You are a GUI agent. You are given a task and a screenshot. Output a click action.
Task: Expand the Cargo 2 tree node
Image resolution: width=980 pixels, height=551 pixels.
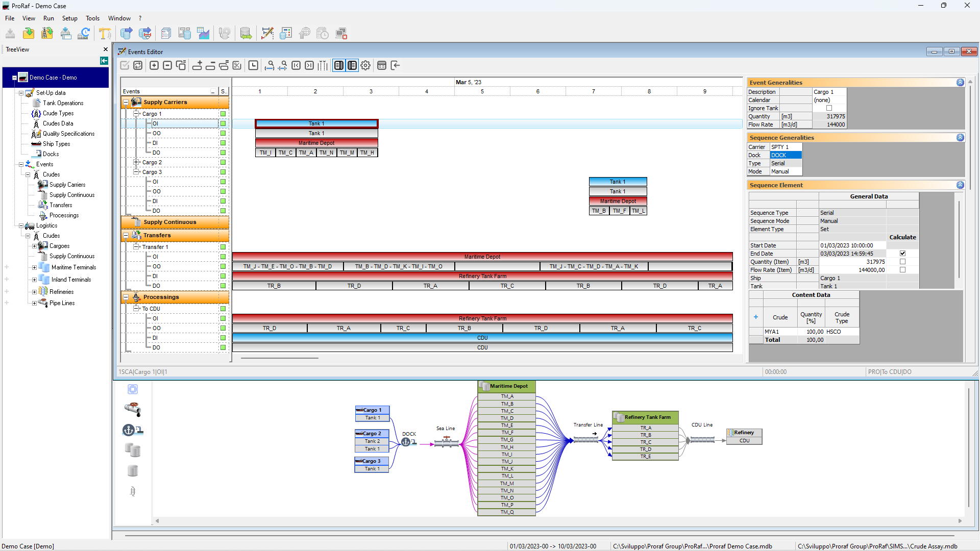click(136, 162)
